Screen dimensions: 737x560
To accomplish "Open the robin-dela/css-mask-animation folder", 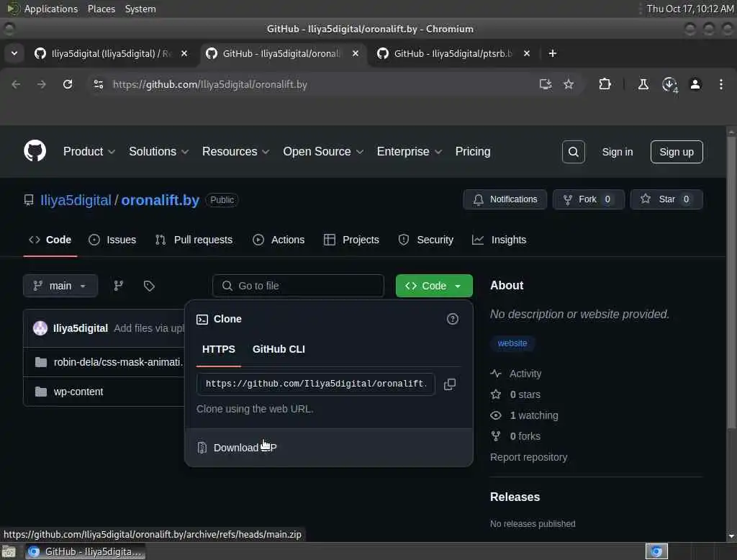I will [118, 362].
